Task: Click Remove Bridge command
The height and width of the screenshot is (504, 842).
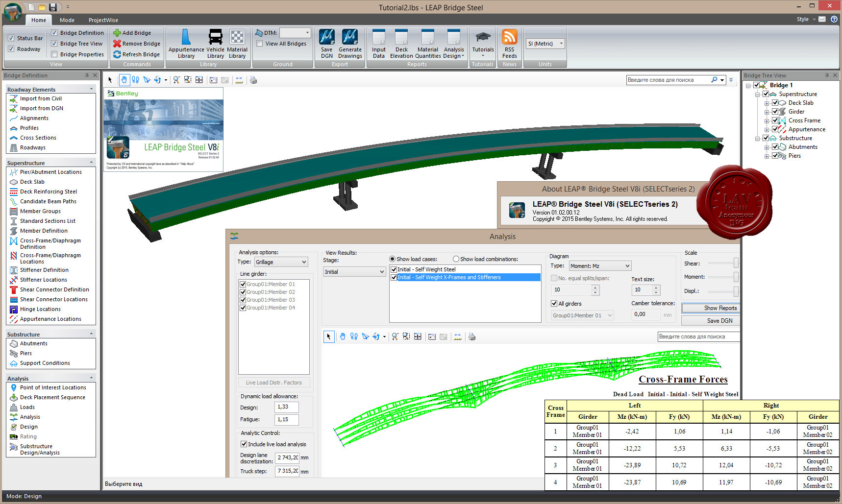Action: 137,44
